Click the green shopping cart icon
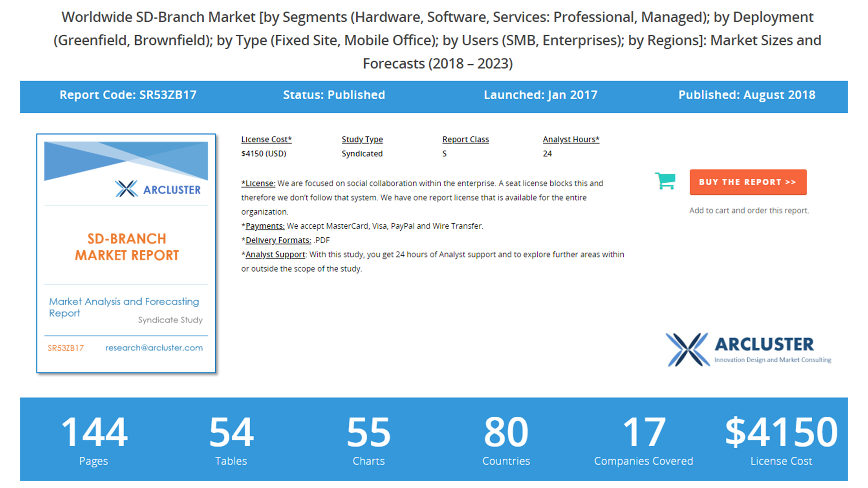868x488 pixels. (665, 181)
